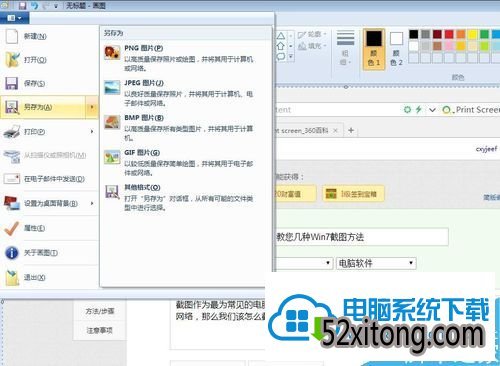Image resolution: width=500 pixels, height=366 pixels.
Task: Expand the 设置为桌面背景 submenu arrow
Action: [92, 203]
